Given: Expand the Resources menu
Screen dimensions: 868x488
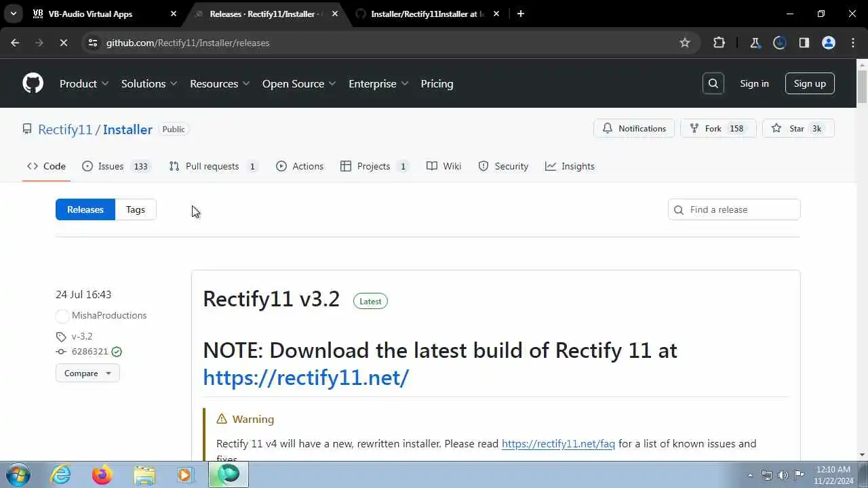Looking at the screenshot, I should click(220, 83).
